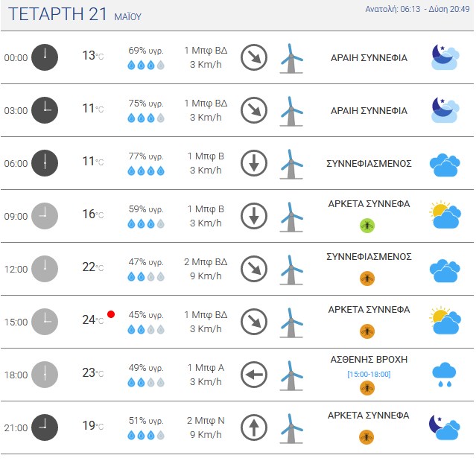Click the cloudy icon at 06:00
The image size is (476, 461).
click(445, 165)
